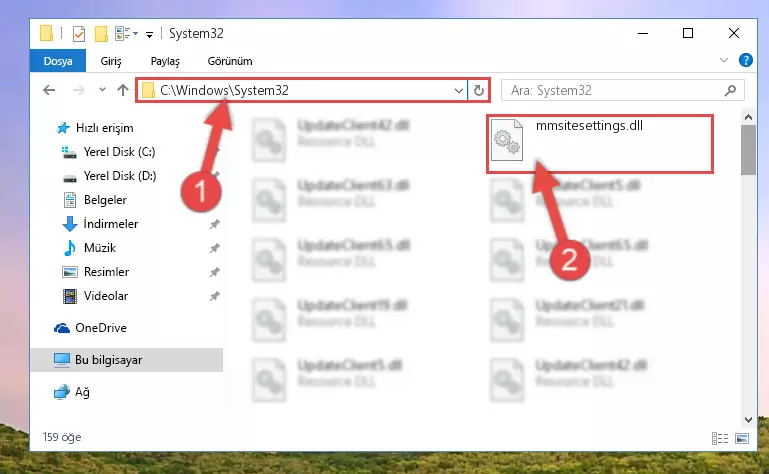Screen dimensions: 769x474
Task: Click the search magnifier icon
Action: click(x=730, y=90)
